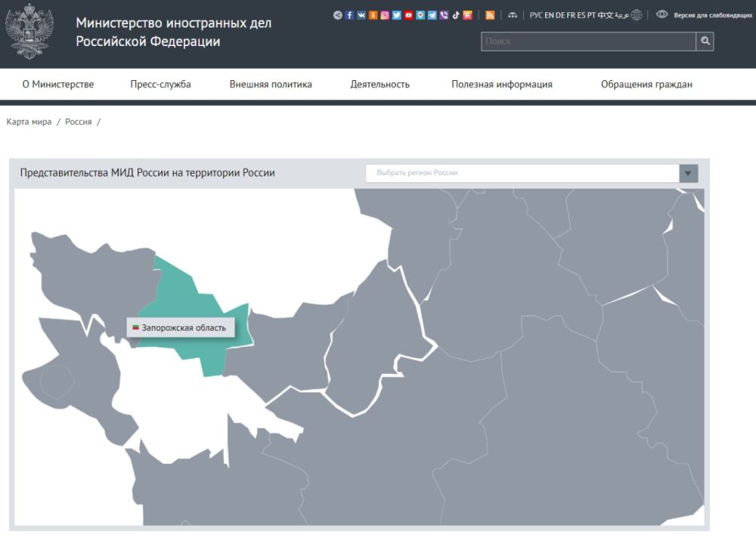The image size is (756, 544).
Task: Open the Facebook page icon
Action: pyautogui.click(x=349, y=15)
